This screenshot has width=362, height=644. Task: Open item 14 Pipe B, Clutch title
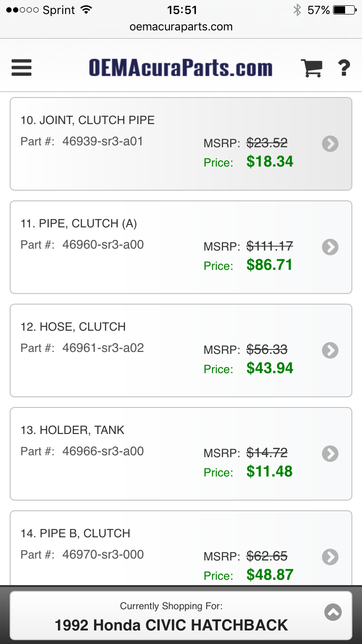[x=75, y=533]
